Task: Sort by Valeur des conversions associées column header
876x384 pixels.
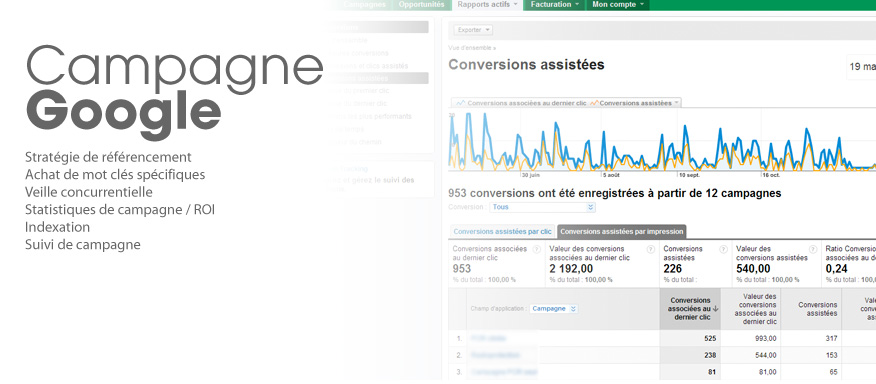Action: tap(751, 309)
